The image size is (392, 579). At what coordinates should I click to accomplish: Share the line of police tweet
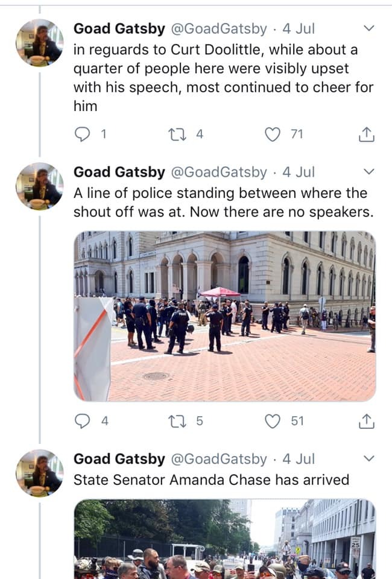366,422
